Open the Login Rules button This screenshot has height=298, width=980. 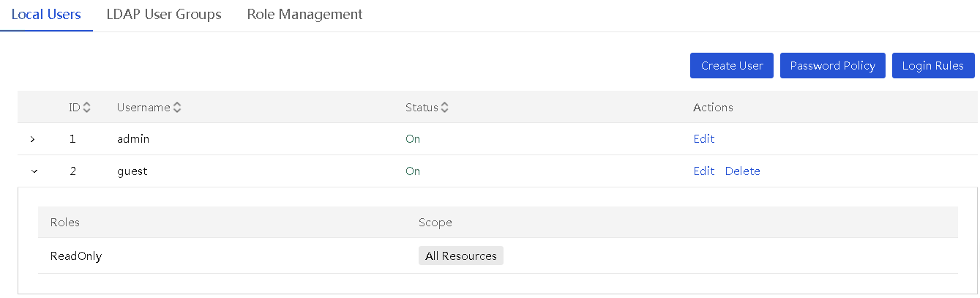pyautogui.click(x=933, y=65)
